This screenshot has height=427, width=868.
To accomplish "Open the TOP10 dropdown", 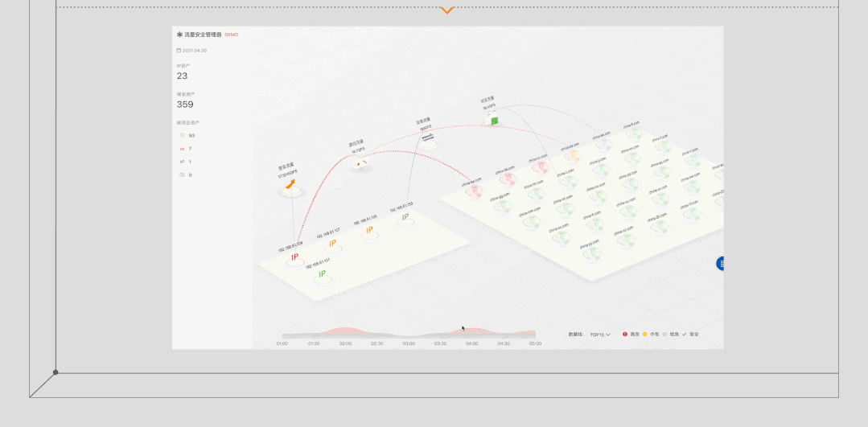I will coord(599,334).
